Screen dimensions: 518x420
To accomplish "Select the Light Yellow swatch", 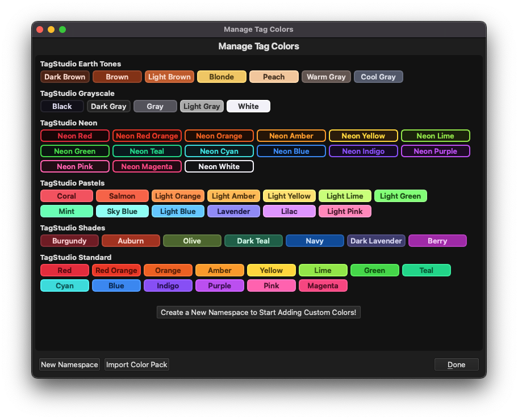I will point(289,196).
